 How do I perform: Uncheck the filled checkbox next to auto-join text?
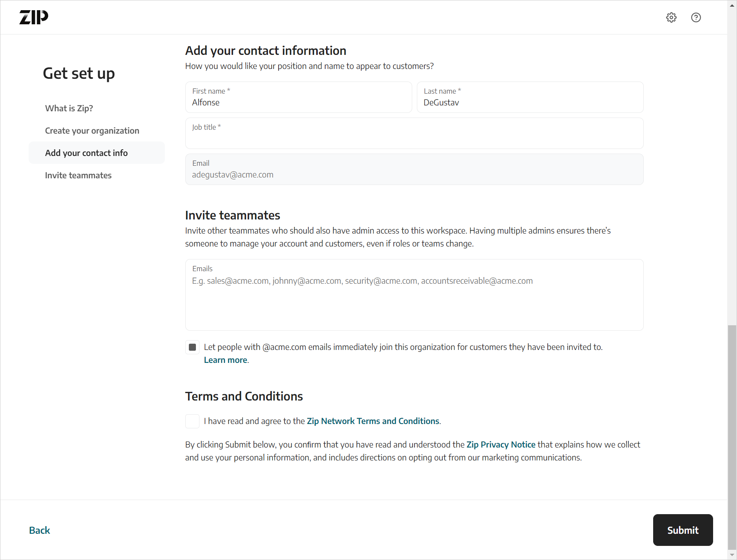tap(192, 347)
